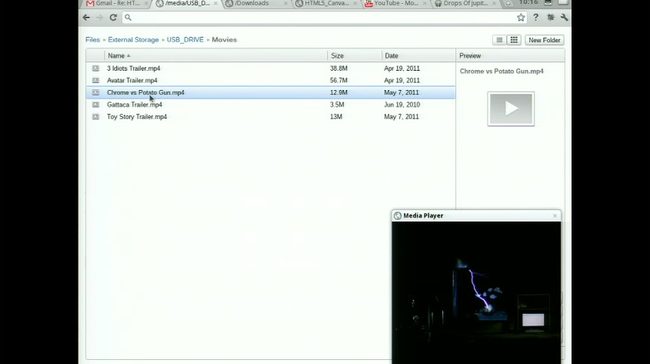Click the Media Player video area
Viewport: 650px width, 364px height.
pyautogui.click(x=476, y=293)
